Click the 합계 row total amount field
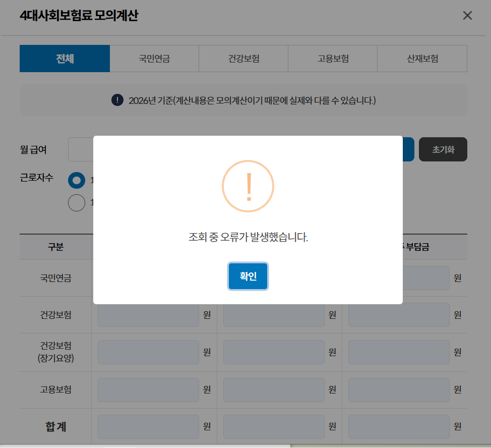 [148, 426]
